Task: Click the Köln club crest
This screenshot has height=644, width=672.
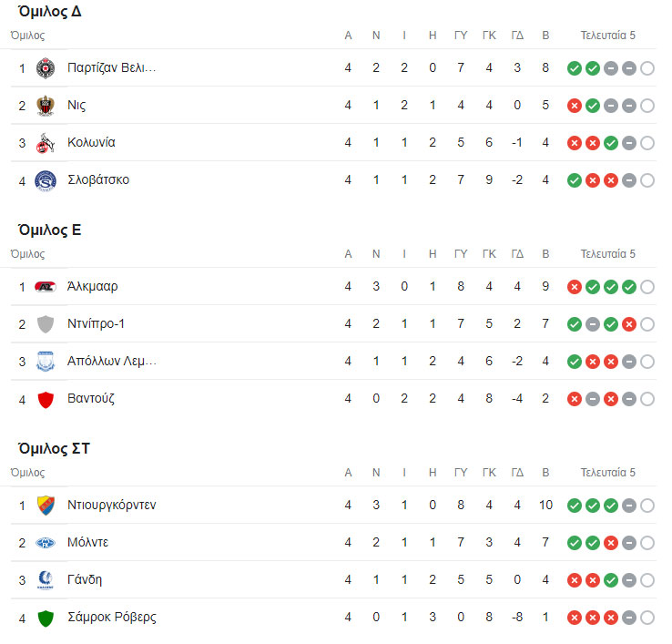Action: pyautogui.click(x=45, y=143)
